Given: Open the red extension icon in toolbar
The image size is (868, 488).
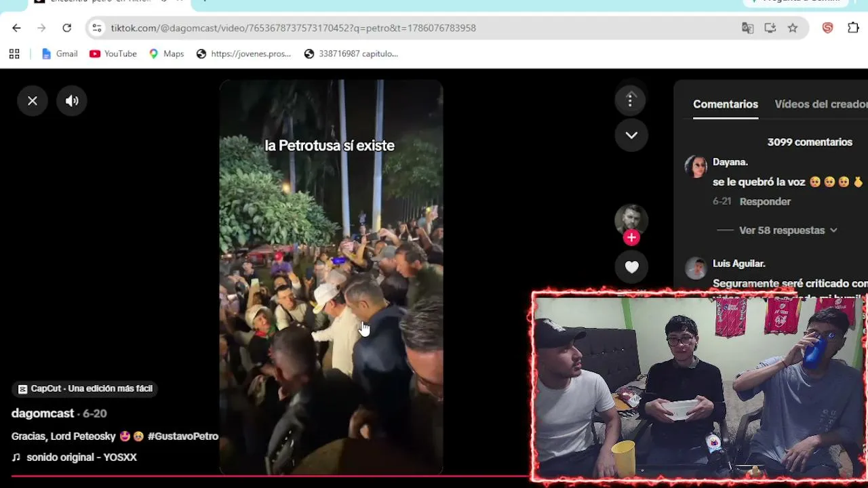Looking at the screenshot, I should click(x=827, y=28).
